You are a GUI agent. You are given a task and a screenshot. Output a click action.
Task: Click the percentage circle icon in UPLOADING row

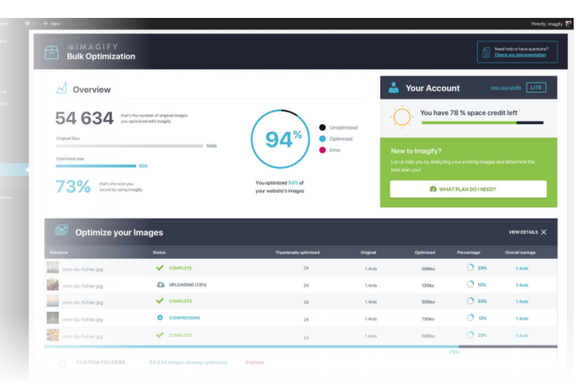[471, 284]
